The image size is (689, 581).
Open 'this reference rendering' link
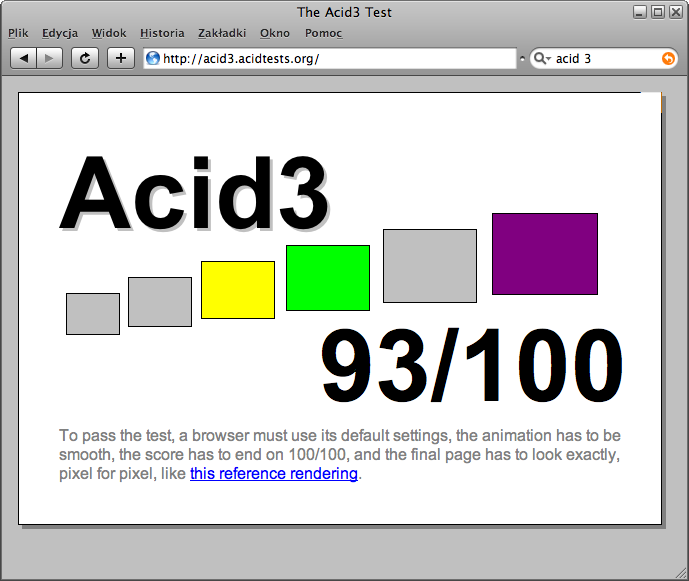point(274,474)
